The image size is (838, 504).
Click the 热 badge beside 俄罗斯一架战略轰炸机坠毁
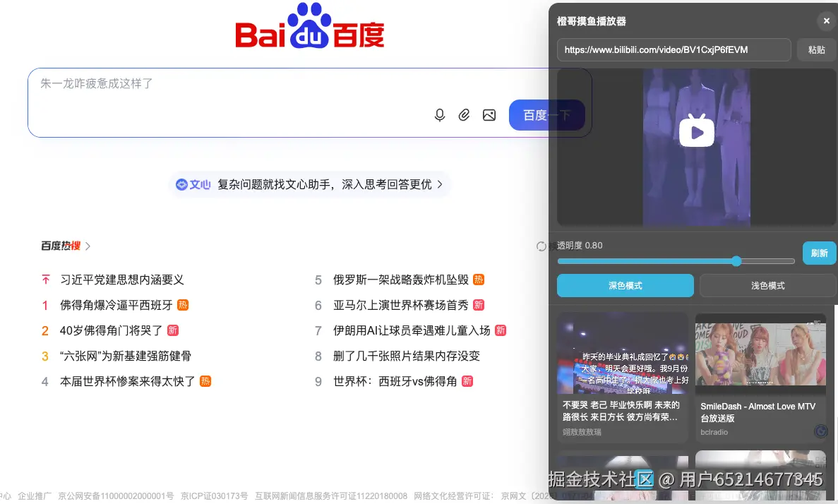click(479, 280)
